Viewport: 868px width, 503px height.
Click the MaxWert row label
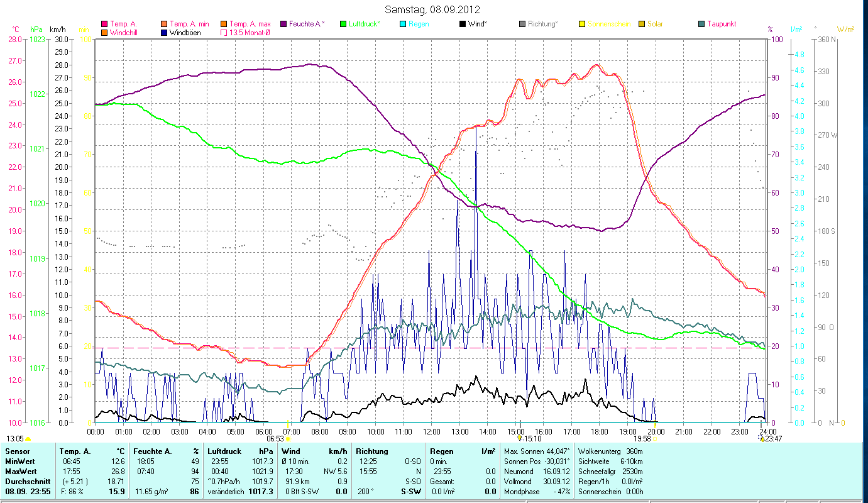pos(22,471)
